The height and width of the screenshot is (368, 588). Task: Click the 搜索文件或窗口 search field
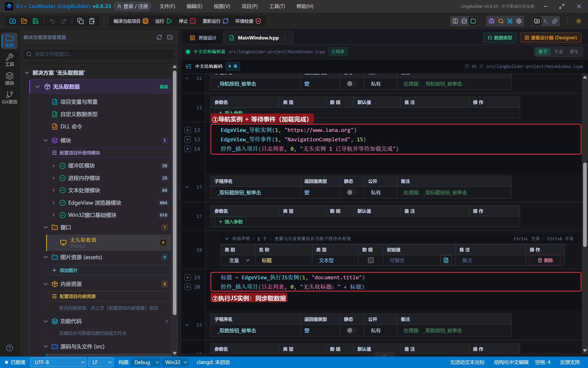[x=99, y=54]
